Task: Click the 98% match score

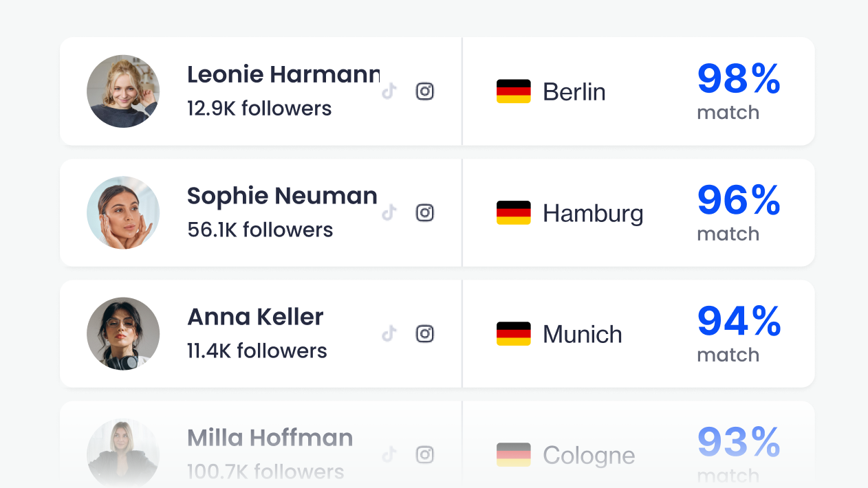Action: (739, 79)
